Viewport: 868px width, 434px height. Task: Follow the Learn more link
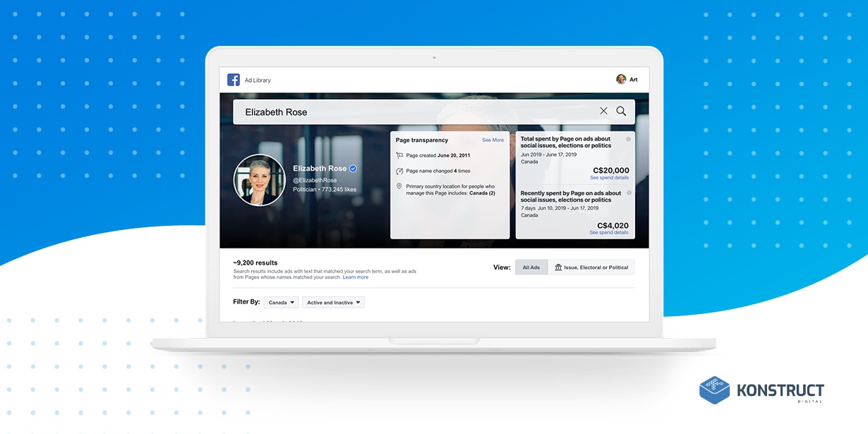(356, 277)
